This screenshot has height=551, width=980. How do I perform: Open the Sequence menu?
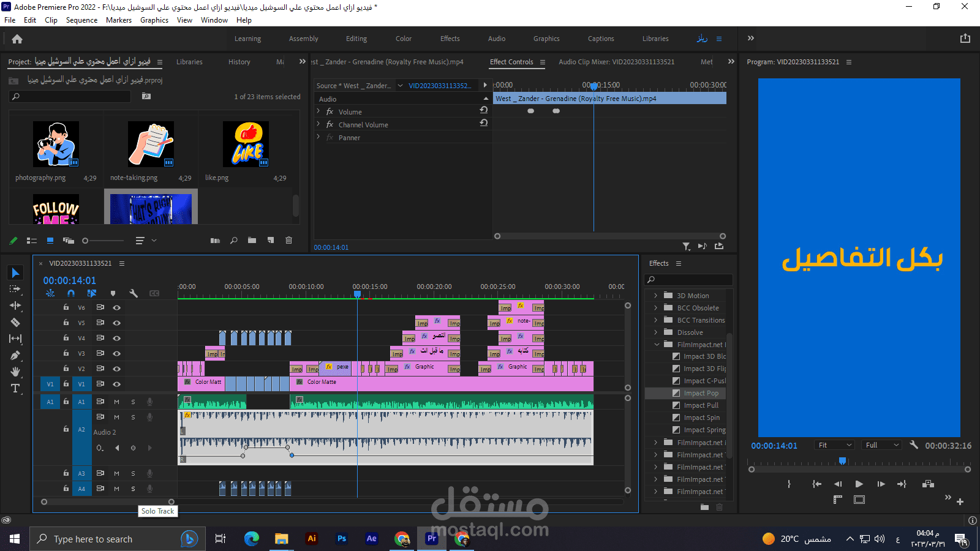click(x=81, y=20)
